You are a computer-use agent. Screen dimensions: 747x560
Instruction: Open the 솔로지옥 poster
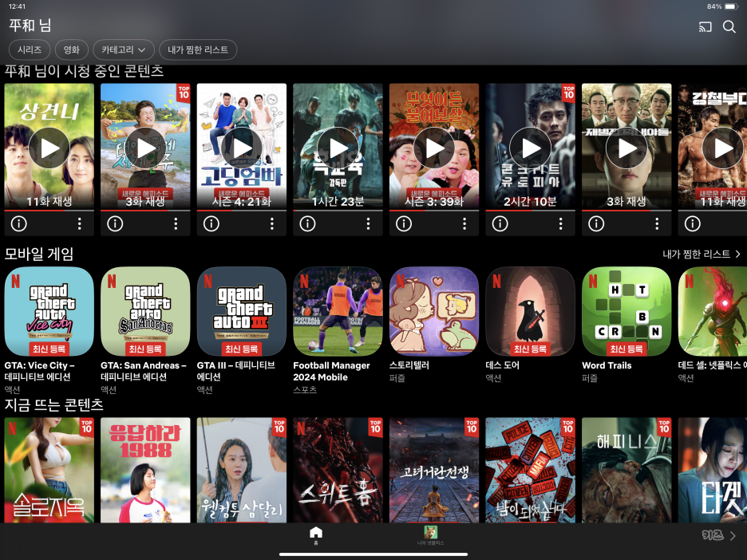49,470
